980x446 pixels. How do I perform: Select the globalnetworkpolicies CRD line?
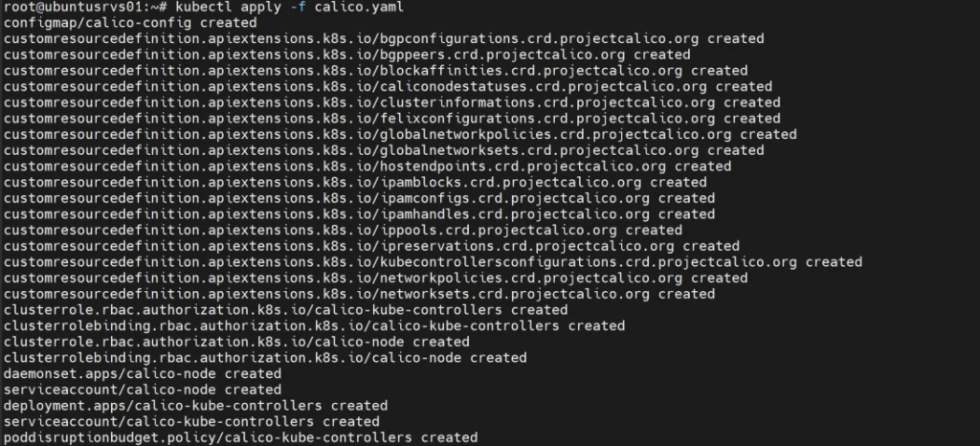(399, 134)
